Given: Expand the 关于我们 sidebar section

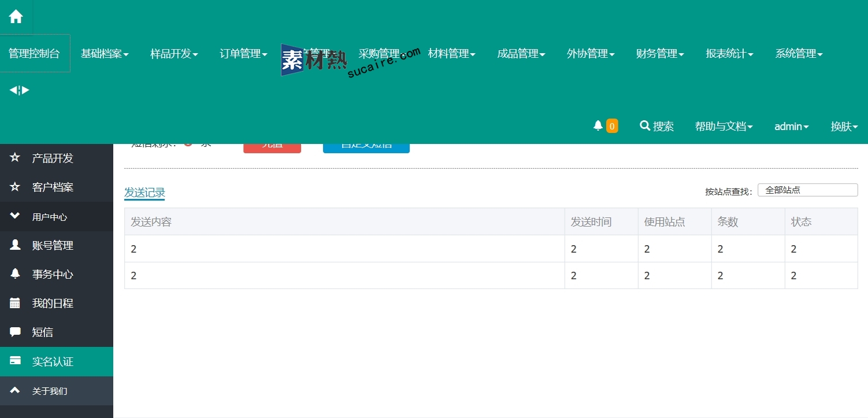Looking at the screenshot, I should (57, 391).
